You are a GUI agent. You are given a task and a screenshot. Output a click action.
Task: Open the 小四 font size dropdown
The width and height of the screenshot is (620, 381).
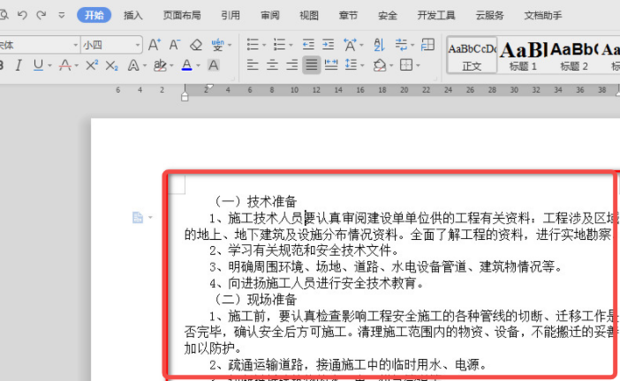(x=138, y=45)
